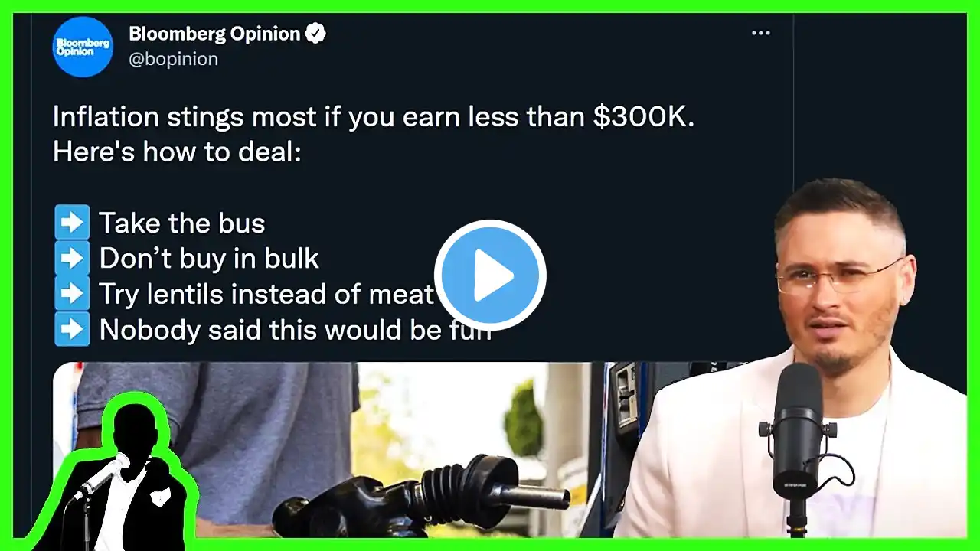
Task: Click the Inflation stings most headline text
Action: click(373, 117)
